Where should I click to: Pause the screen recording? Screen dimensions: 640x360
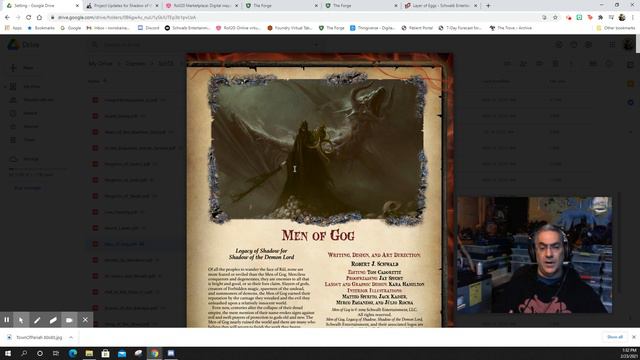(7, 320)
